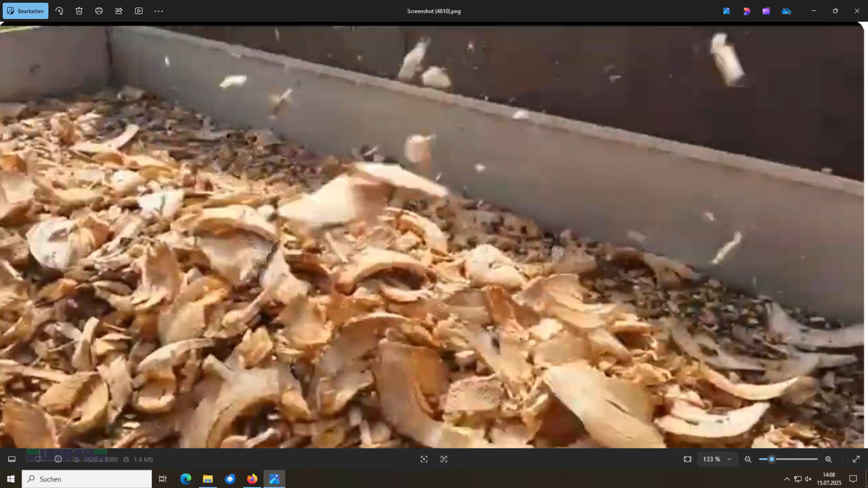Click the zoom level slider

pyautogui.click(x=788, y=459)
